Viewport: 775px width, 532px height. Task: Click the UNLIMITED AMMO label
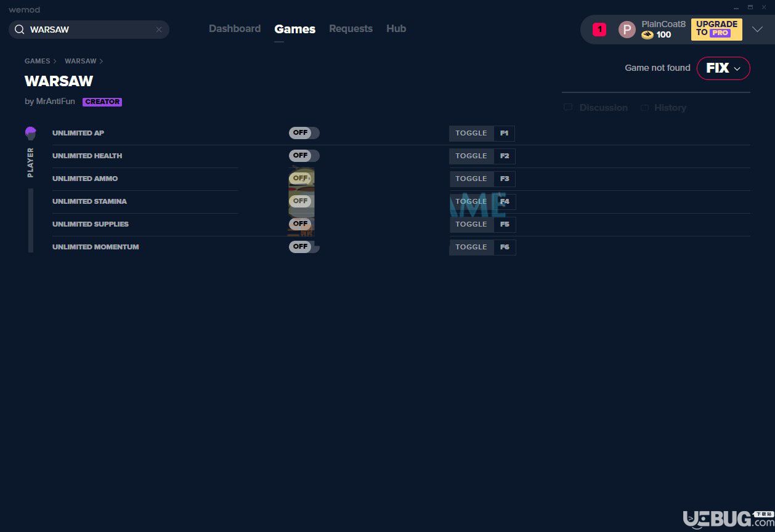tap(85, 179)
